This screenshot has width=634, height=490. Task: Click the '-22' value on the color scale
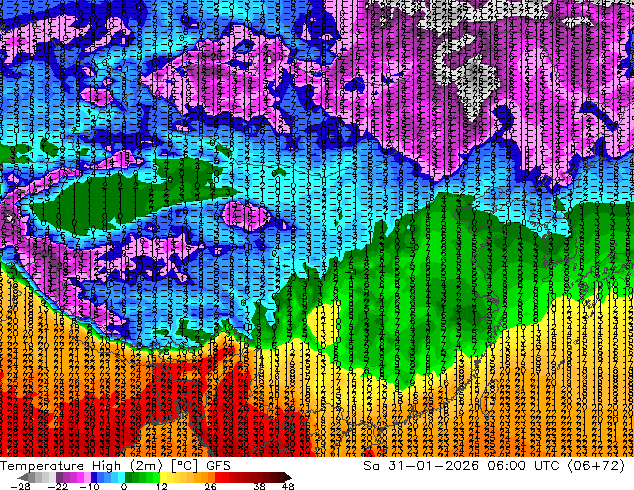(x=58, y=486)
